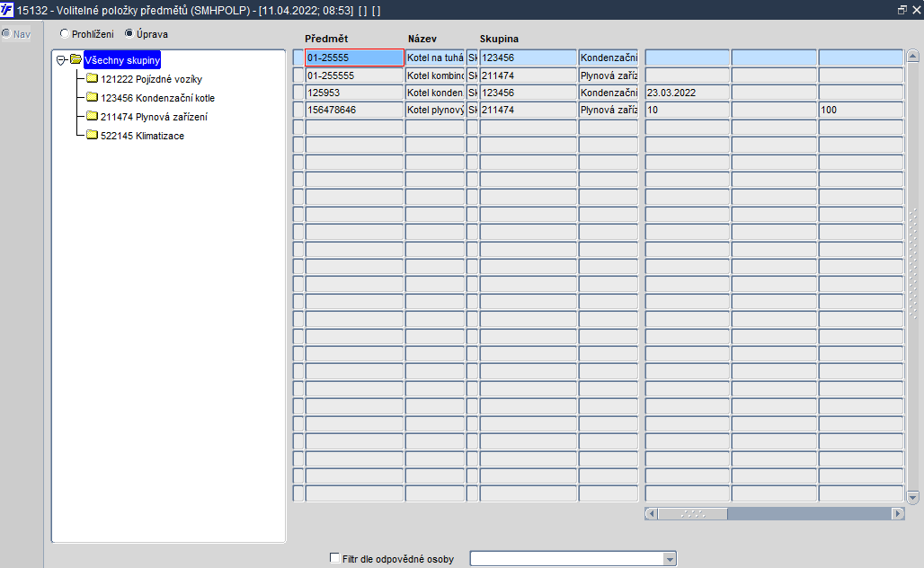Image resolution: width=924 pixels, height=568 pixels.
Task: Click the folder icon for 123456 Kondenzační kotle
Action: tap(92, 97)
